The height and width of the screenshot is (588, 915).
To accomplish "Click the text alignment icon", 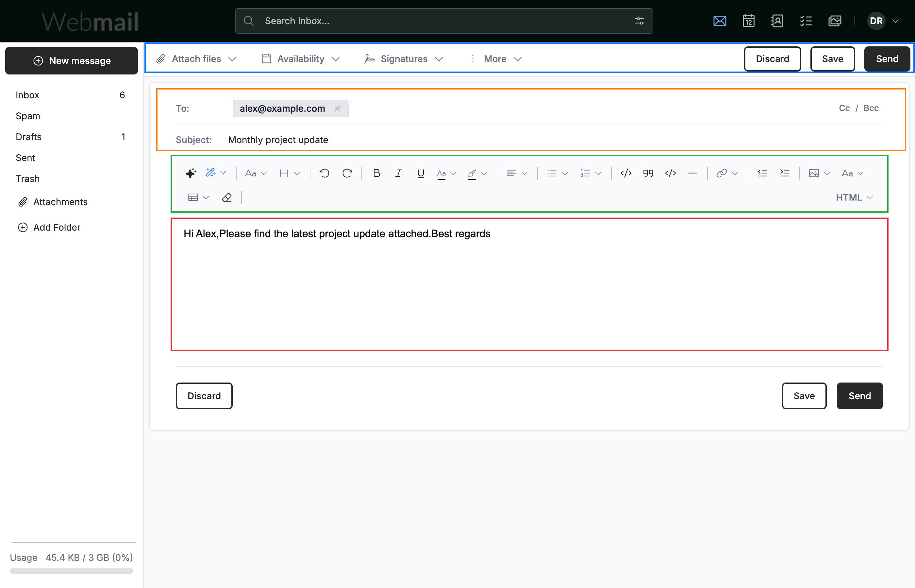I will 511,173.
